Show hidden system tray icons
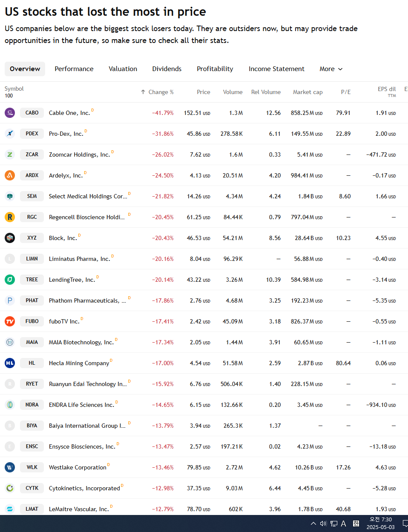 click(x=313, y=523)
